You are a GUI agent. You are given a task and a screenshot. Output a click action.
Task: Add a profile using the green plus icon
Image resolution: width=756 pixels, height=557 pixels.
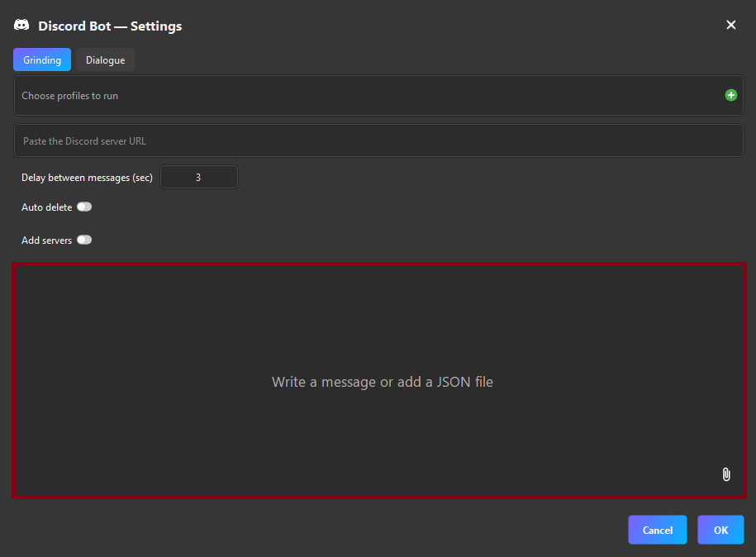(730, 95)
